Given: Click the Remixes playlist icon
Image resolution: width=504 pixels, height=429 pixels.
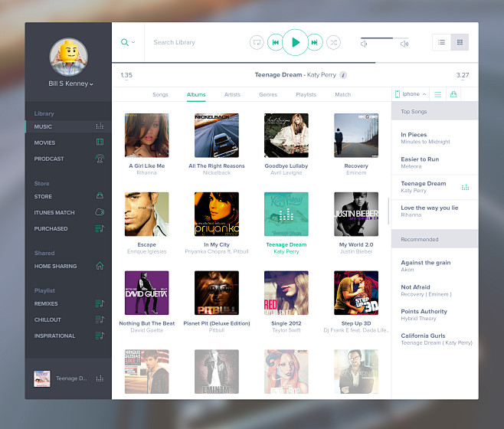Looking at the screenshot, I should (100, 303).
